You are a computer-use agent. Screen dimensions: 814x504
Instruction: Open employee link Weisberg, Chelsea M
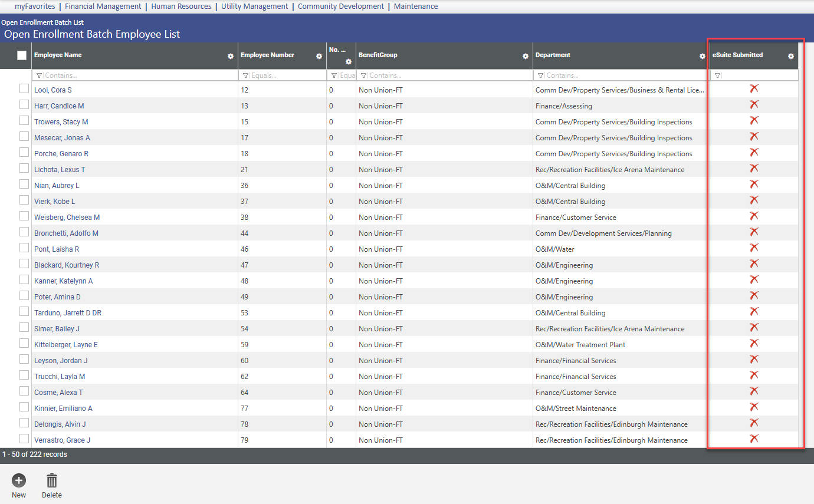(x=67, y=218)
